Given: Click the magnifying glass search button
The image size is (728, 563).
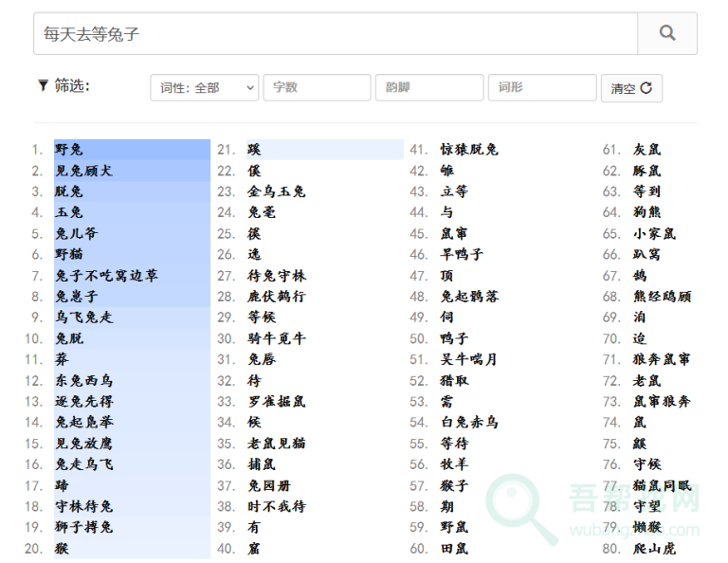Looking at the screenshot, I should pyautogui.click(x=667, y=33).
